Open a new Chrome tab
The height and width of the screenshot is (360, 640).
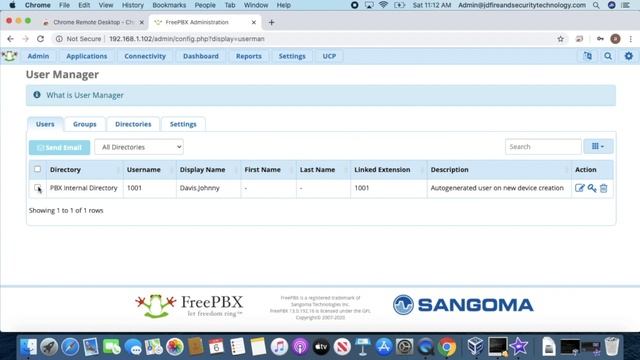pyautogui.click(x=271, y=22)
